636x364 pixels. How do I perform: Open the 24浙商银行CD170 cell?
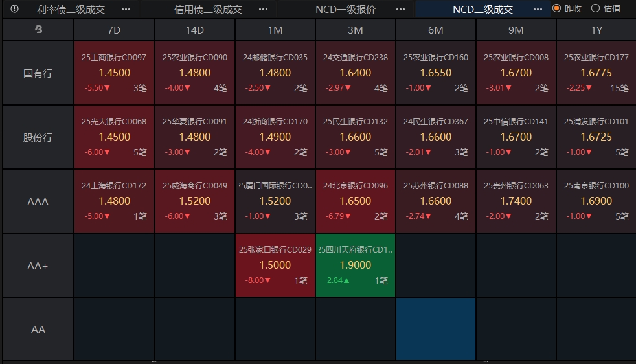tap(275, 137)
